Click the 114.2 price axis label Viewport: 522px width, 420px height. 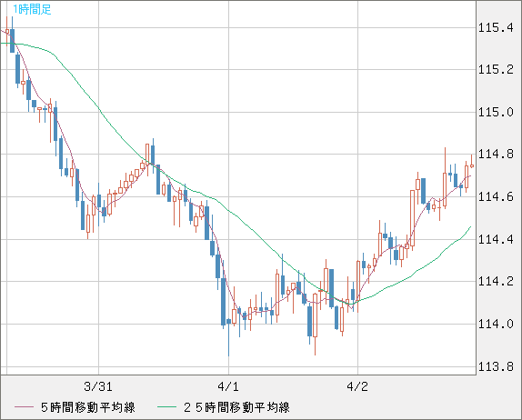(x=496, y=282)
